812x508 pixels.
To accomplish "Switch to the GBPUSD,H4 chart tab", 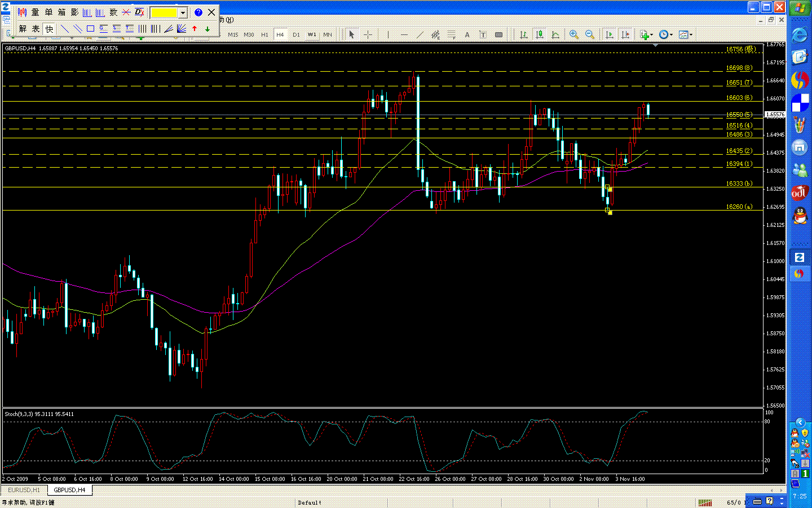I will 69,490.
